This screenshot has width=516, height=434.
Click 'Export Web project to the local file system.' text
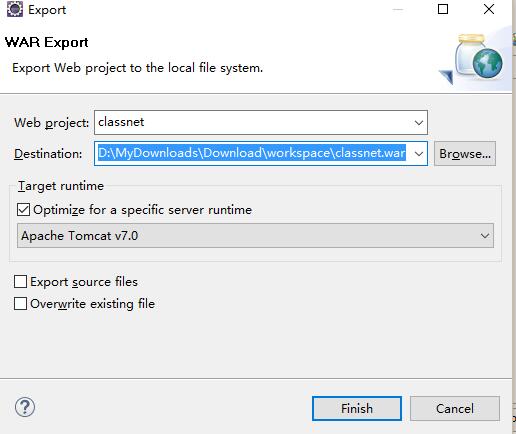[x=137, y=68]
